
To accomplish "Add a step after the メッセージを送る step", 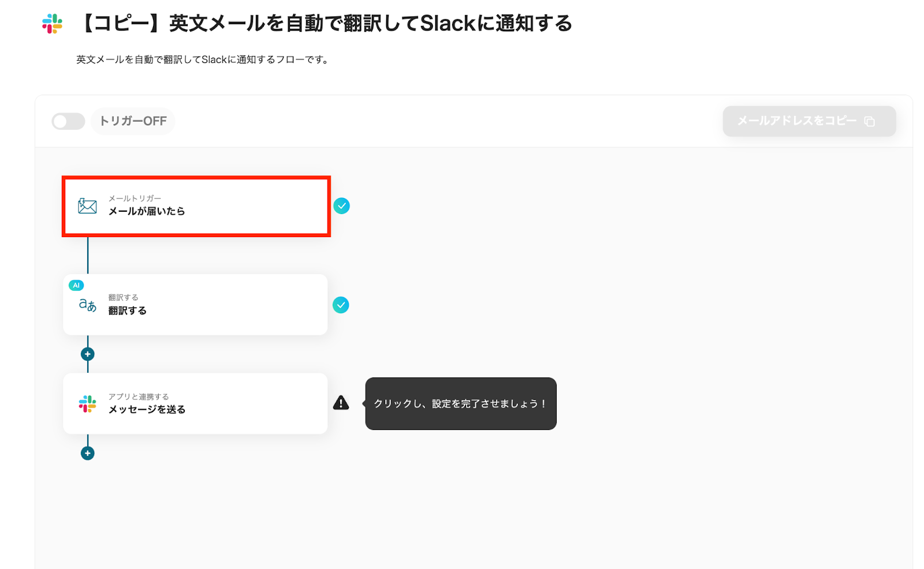I will (x=87, y=454).
